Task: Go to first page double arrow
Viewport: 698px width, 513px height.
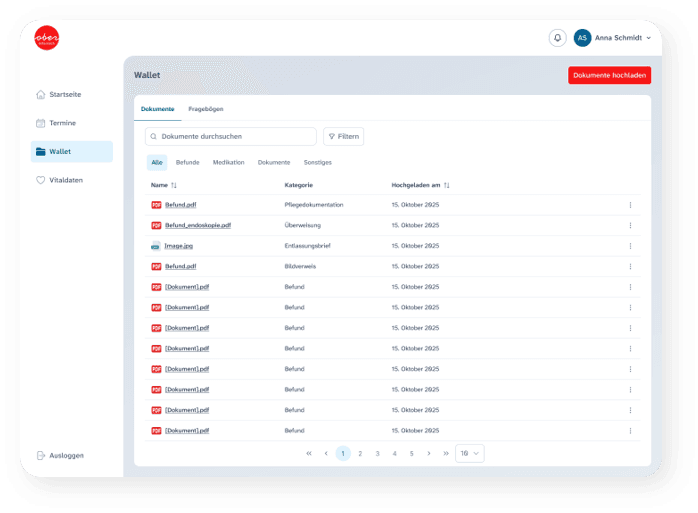Action: (309, 453)
